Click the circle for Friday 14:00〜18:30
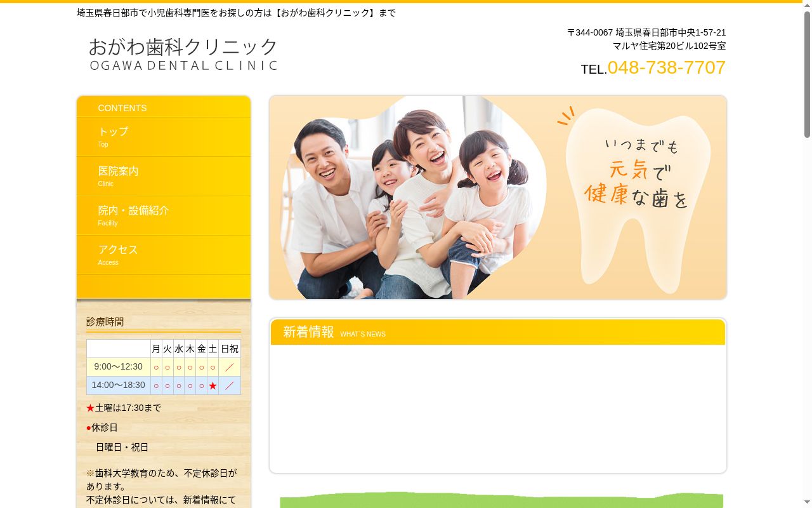The height and width of the screenshot is (508, 812). click(x=202, y=385)
